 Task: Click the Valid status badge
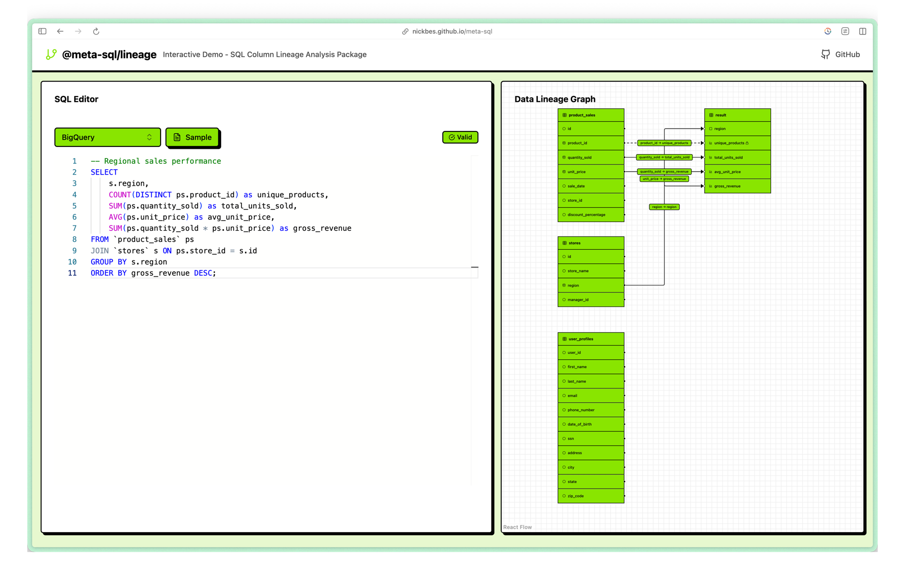460,137
